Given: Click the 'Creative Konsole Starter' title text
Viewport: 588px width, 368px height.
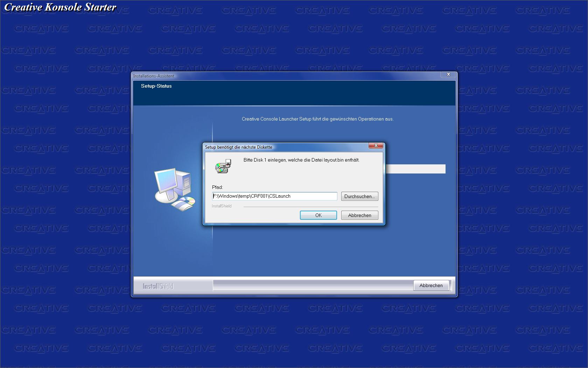Looking at the screenshot, I should pyautogui.click(x=60, y=7).
